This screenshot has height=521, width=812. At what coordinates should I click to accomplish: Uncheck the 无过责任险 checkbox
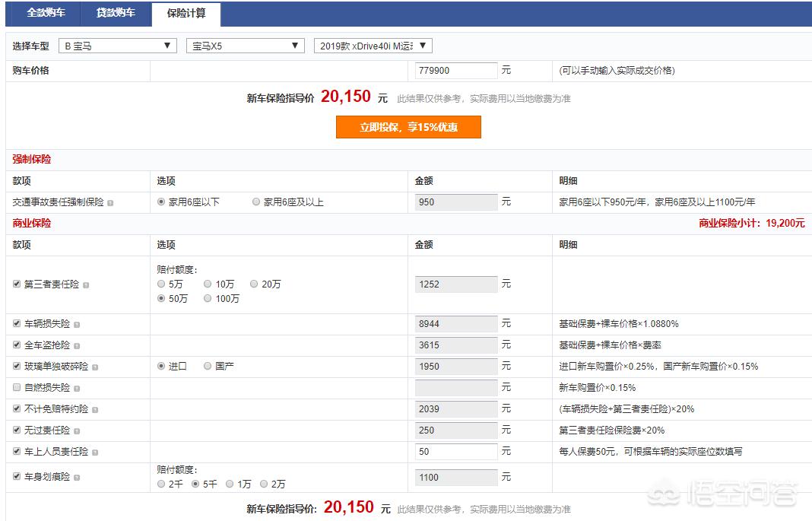point(17,430)
